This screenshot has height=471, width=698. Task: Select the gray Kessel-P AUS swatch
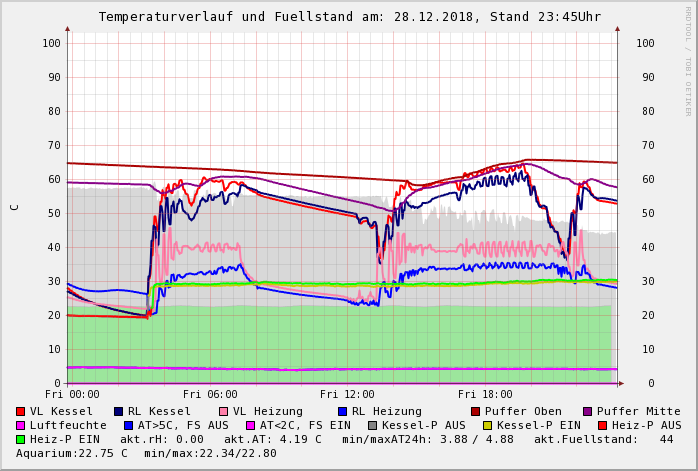(x=372, y=426)
